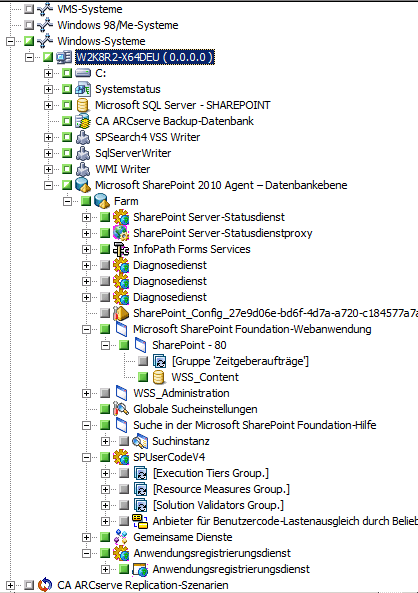Click the SPUserCodeV4 gear icon
The width and height of the screenshot is (418, 593).
click(x=121, y=457)
